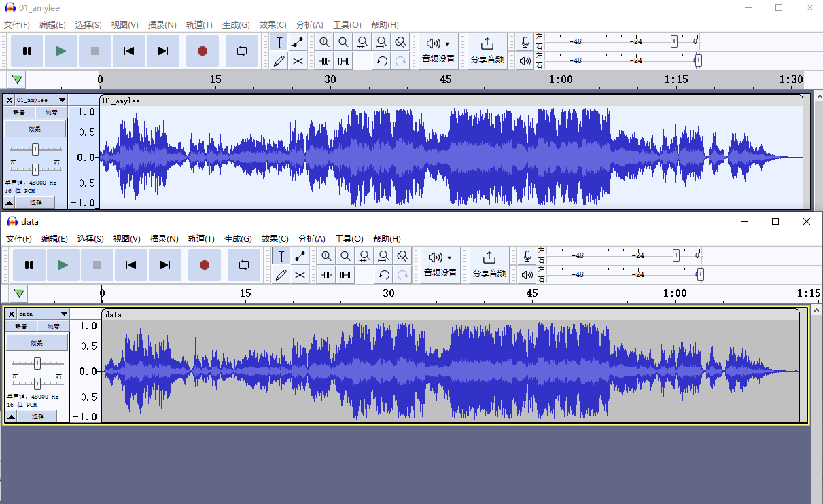Image resolution: width=823 pixels, height=504 pixels.
Task: Click Stop button in data window
Action: click(x=97, y=265)
